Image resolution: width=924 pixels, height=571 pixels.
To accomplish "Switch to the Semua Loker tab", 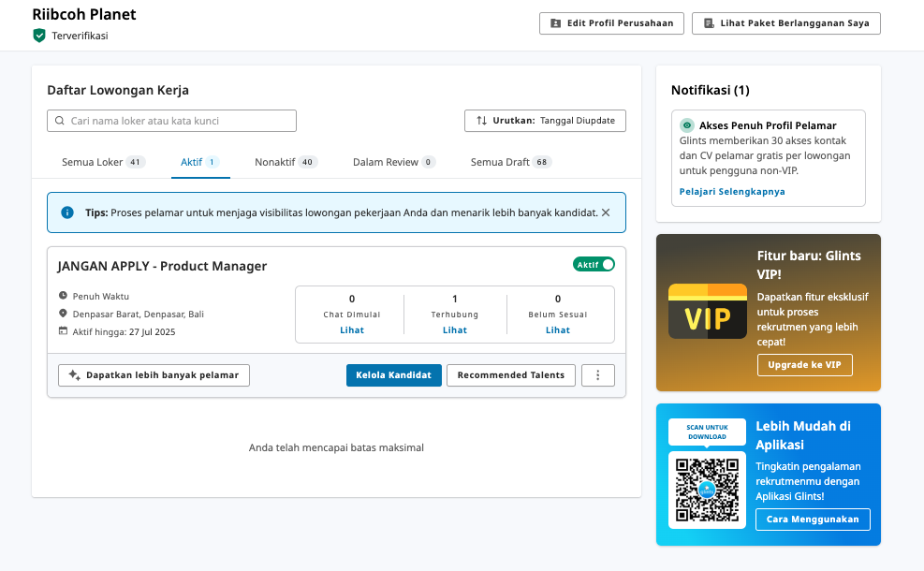I will [x=103, y=162].
